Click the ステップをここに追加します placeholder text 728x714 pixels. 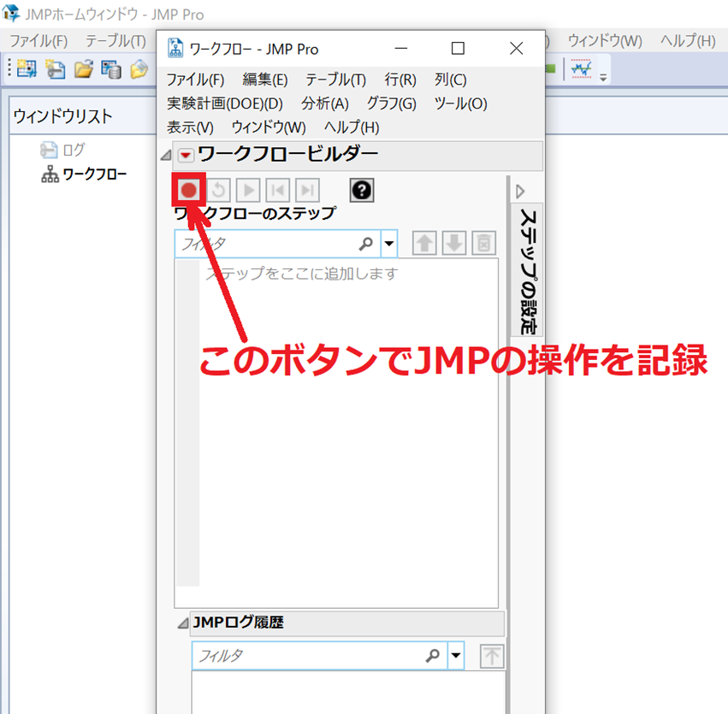(302, 274)
